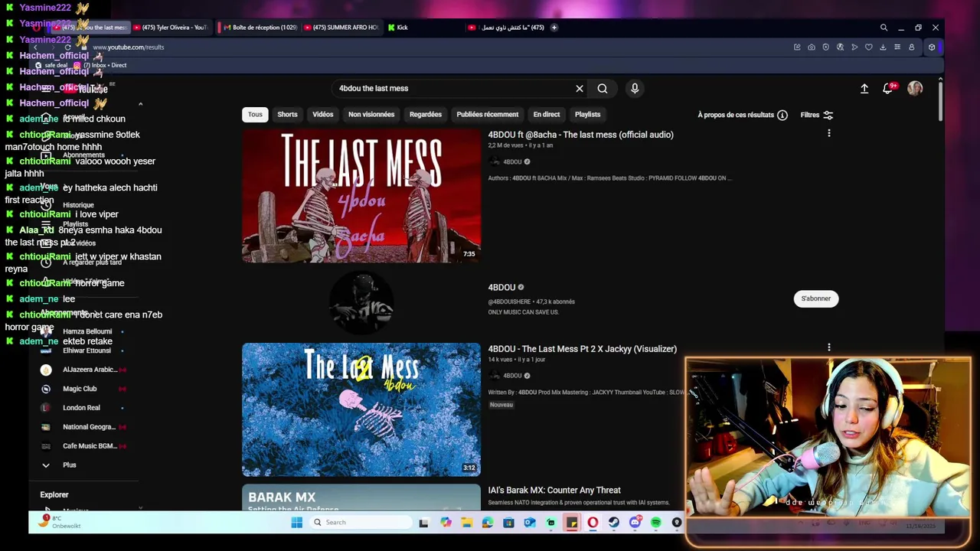Open title 4BDOU ft @8acha The last mess
Screen dimensions: 980x551
581,135
